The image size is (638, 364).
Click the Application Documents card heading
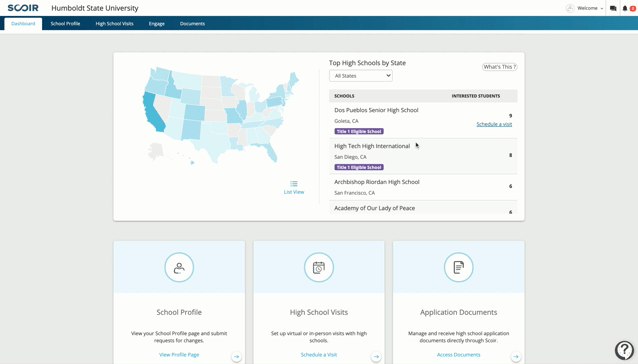pyautogui.click(x=459, y=312)
